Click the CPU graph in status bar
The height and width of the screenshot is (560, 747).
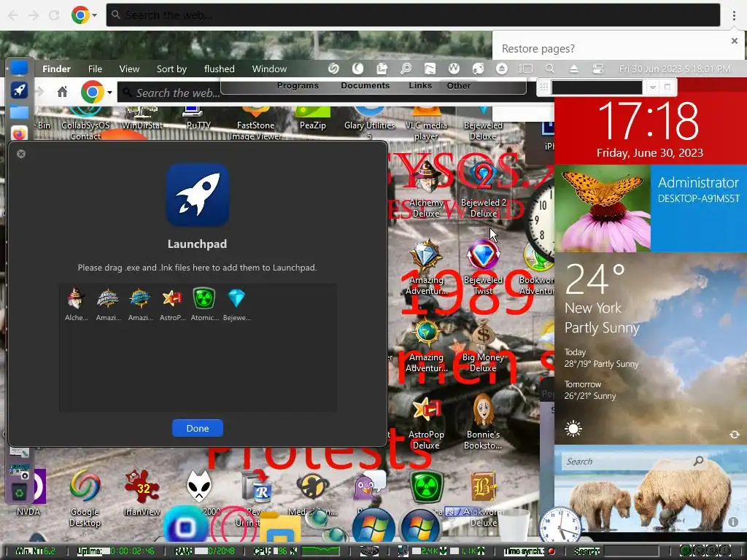click(320, 551)
